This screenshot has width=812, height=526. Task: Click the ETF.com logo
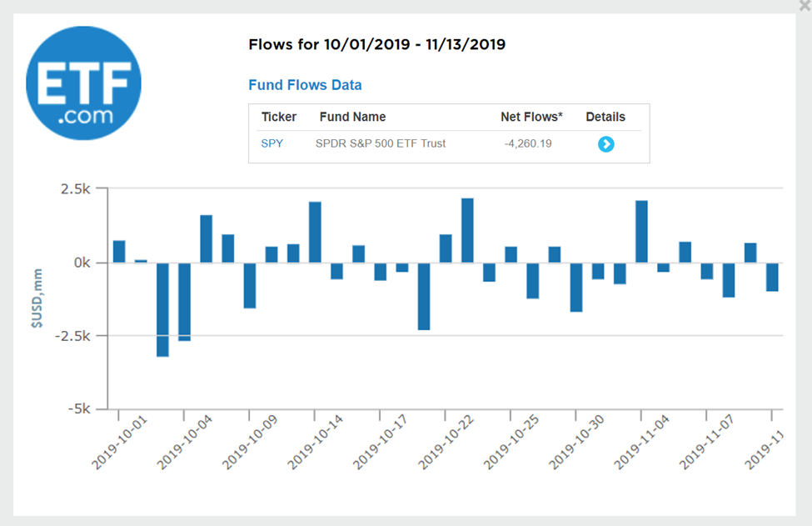click(x=83, y=83)
